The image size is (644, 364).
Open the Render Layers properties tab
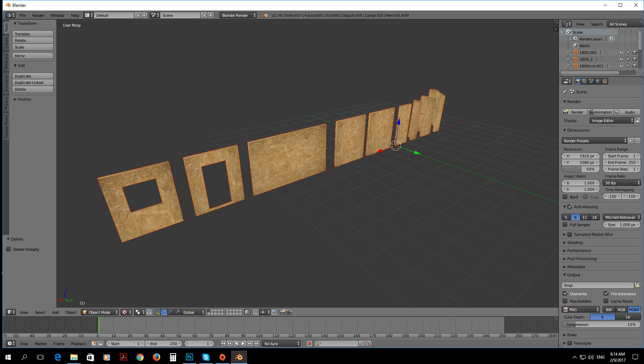pos(584,81)
